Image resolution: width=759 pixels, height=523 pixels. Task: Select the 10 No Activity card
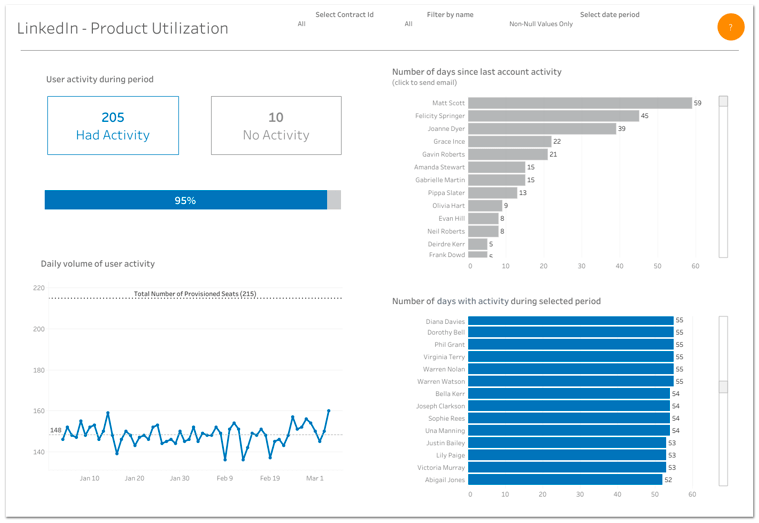point(276,125)
